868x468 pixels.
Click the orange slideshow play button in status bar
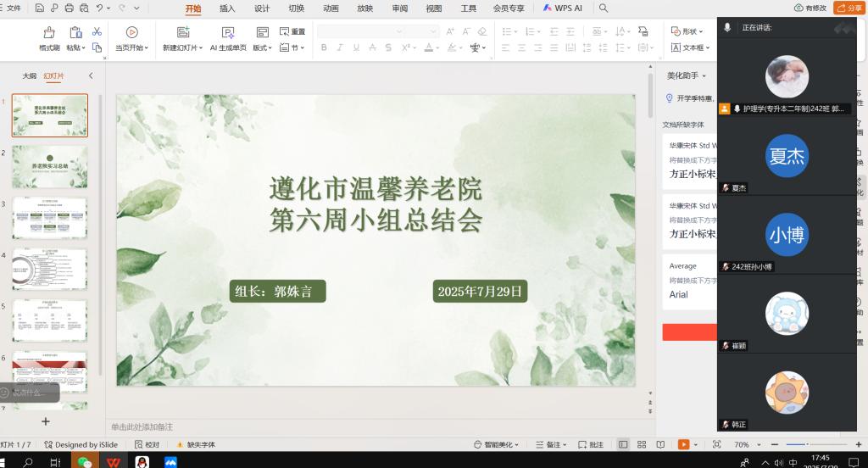click(683, 444)
